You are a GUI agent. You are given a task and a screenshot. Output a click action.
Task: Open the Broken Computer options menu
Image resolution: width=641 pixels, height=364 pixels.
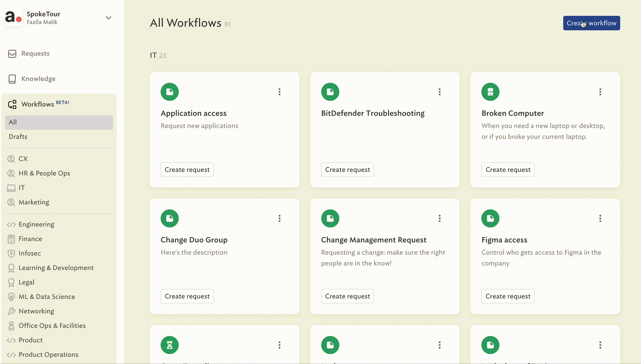tap(600, 92)
